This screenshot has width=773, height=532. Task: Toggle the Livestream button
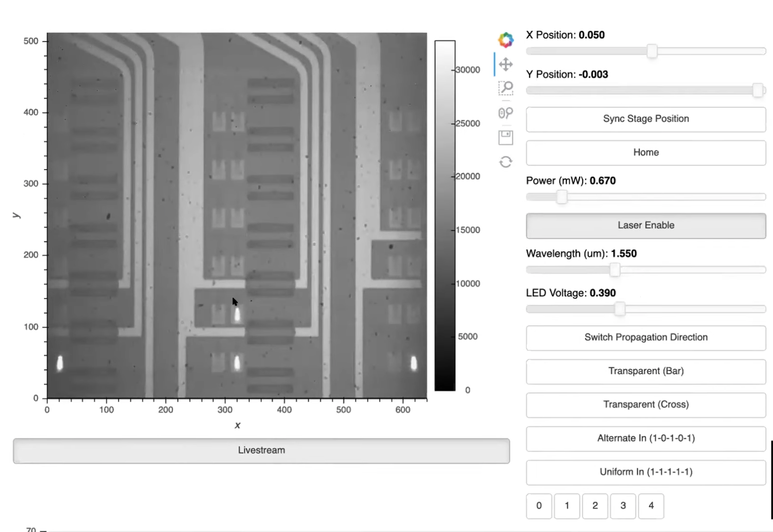(x=261, y=450)
